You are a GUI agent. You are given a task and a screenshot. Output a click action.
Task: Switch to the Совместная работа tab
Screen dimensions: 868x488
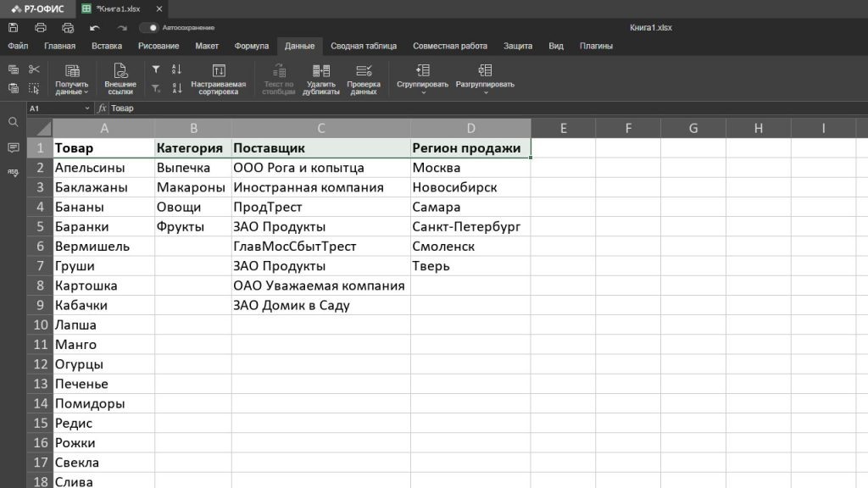pyautogui.click(x=450, y=46)
